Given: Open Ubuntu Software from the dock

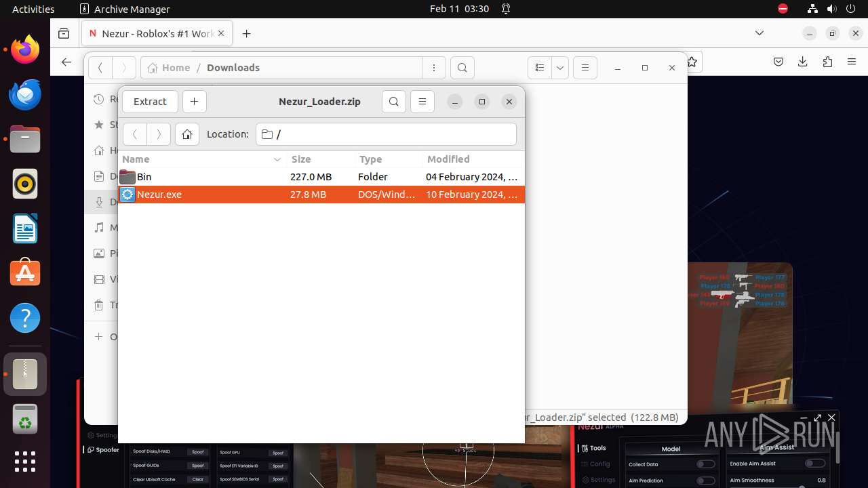Looking at the screenshot, I should pyautogui.click(x=25, y=273).
